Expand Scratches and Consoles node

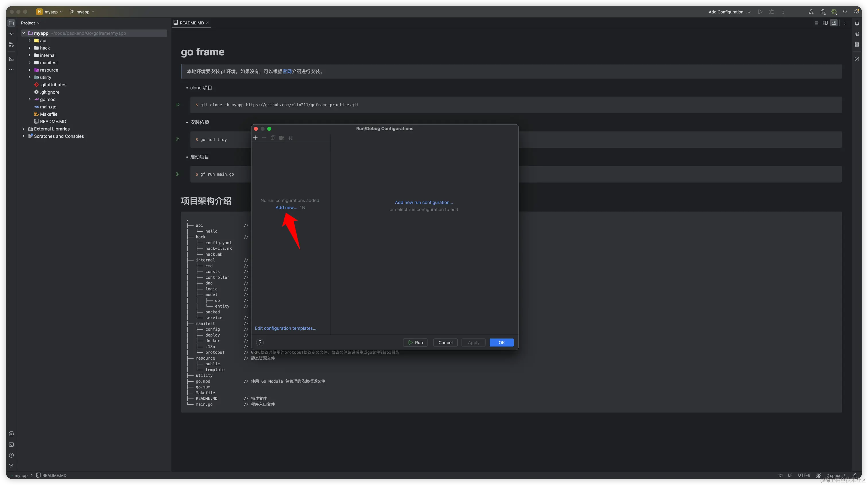pyautogui.click(x=24, y=136)
